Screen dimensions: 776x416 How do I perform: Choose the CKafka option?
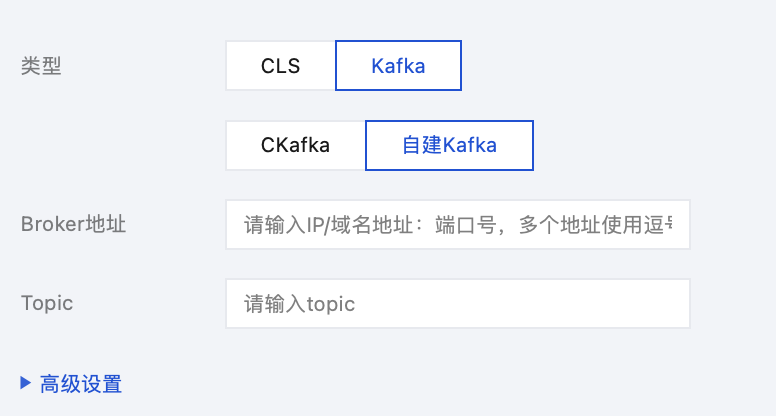[295, 145]
